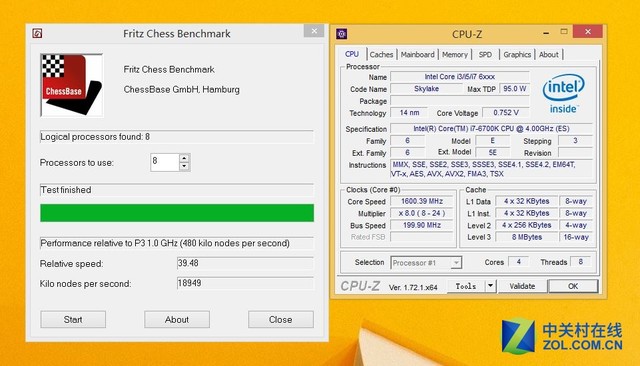Screen dimensions: 640x366
Task: Click the Name field 'Intel Core i3/i5/i7 6xxx'
Action: pos(460,77)
